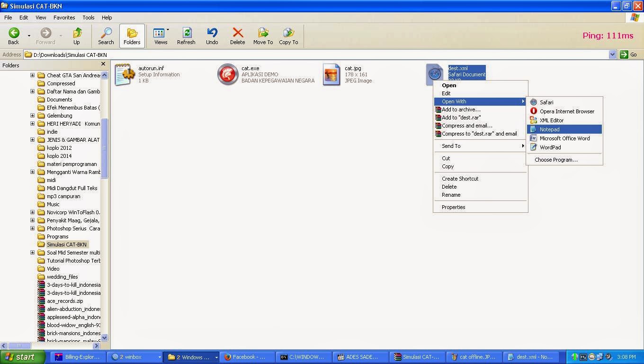Expand the address bar dropdown arrow
The height and width of the screenshot is (364, 644).
click(612, 55)
